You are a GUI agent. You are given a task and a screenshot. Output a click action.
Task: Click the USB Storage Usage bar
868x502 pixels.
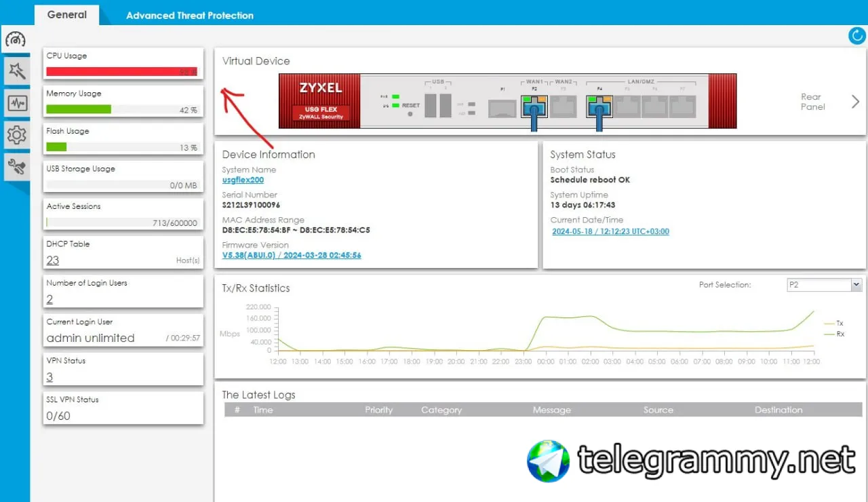pyautogui.click(x=122, y=185)
